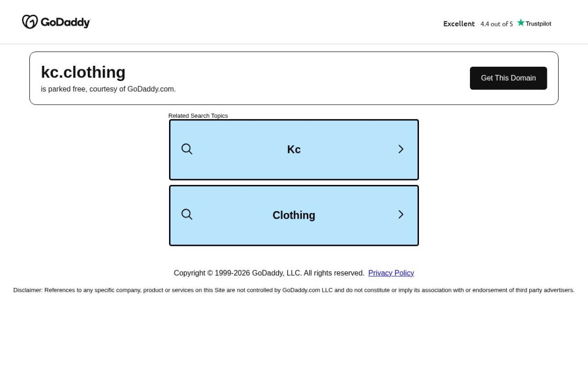Click the 4.4 out of 5 text

(496, 24)
